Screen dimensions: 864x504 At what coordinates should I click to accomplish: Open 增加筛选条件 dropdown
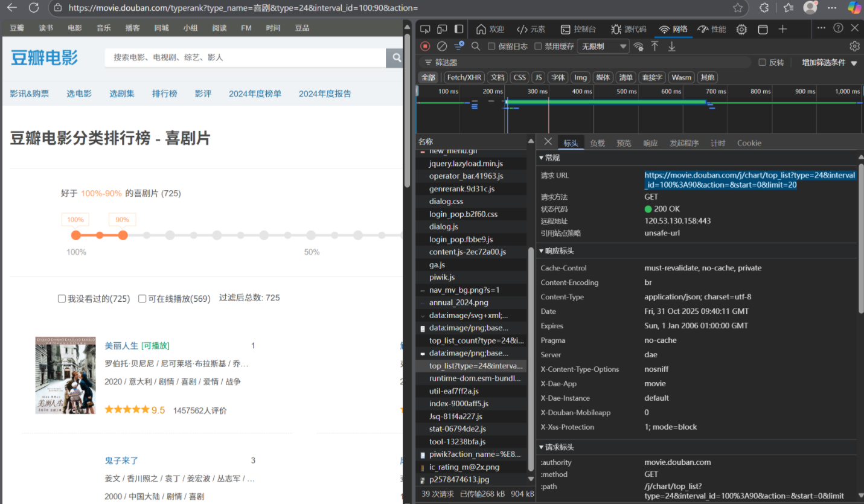829,62
